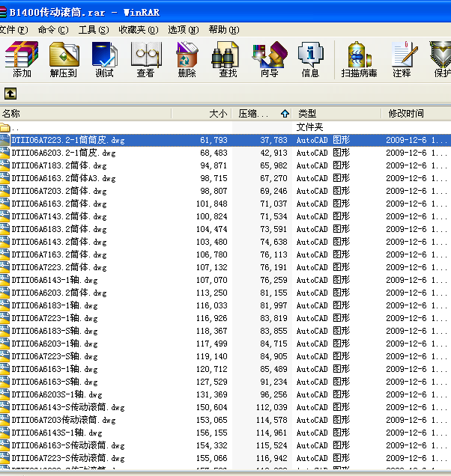
Task: Click file icon of DTII06A7163.2筒体.dwg
Action: (4, 254)
